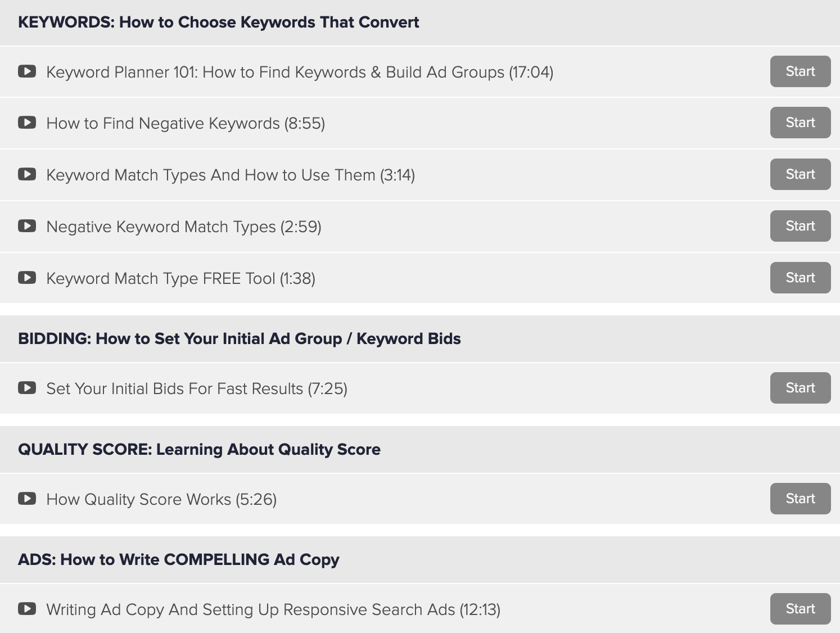Click video icon next to How Quality Score Works

point(27,499)
